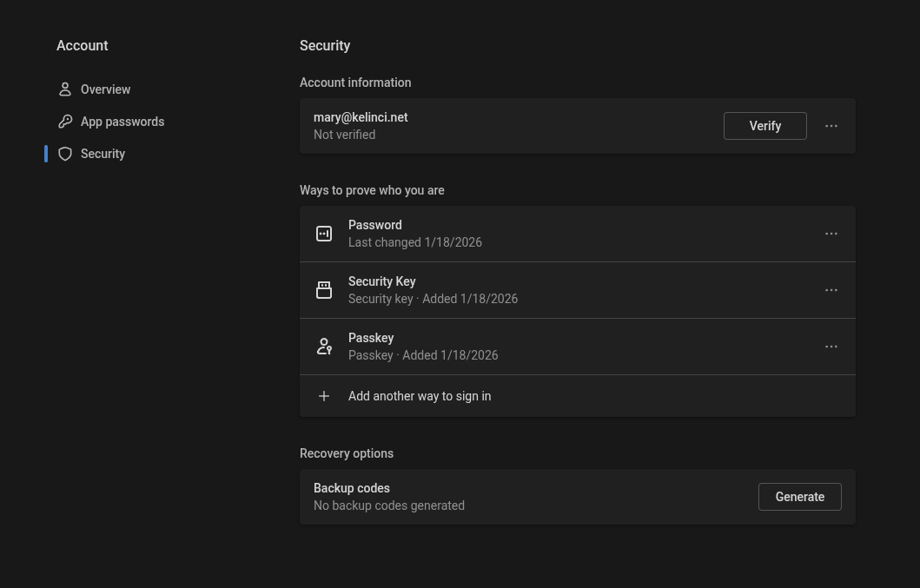The image size is (920, 588).
Task: Open the Password row three-dot menu
Action: click(831, 234)
